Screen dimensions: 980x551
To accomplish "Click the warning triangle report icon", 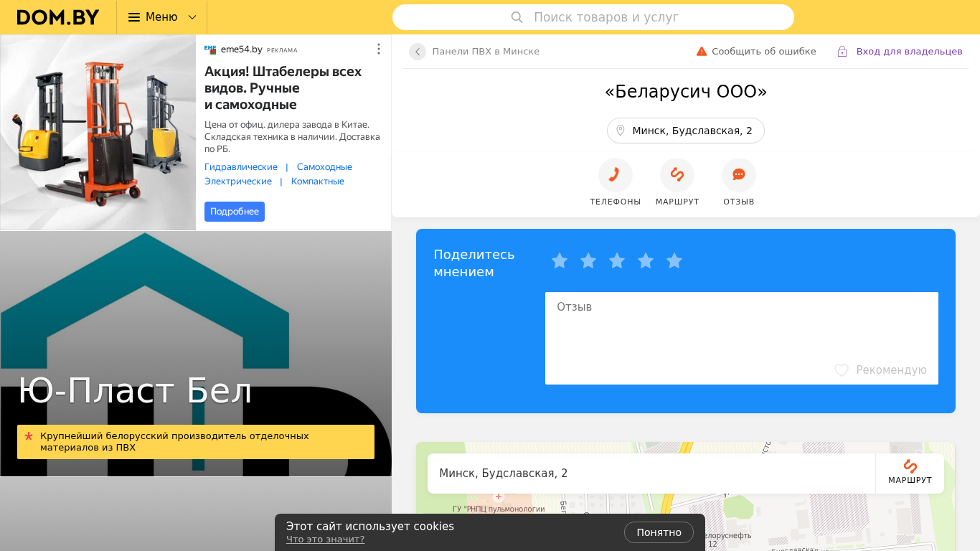I will click(x=702, y=52).
